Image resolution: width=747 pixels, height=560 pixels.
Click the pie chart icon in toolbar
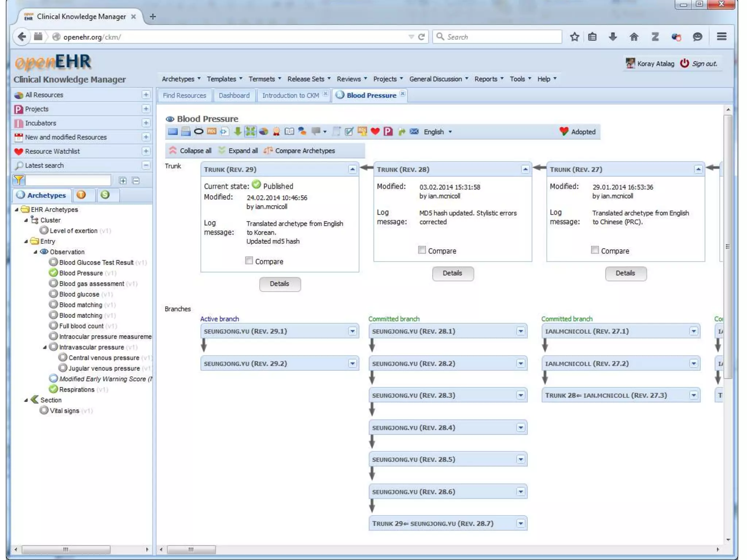click(263, 132)
